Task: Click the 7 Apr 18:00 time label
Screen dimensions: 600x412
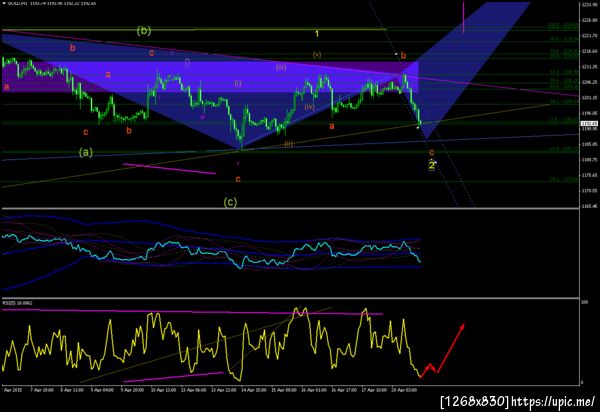Action: click(42, 390)
